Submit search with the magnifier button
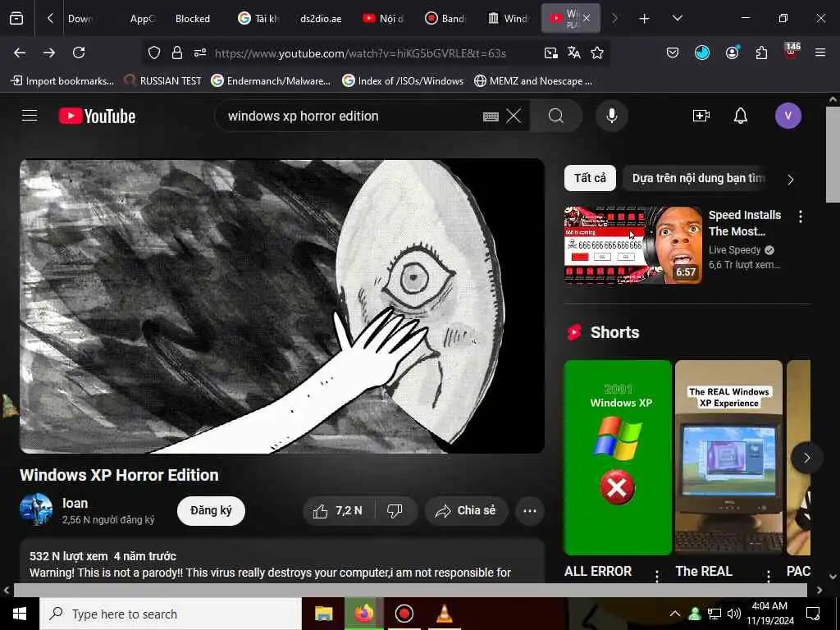840x630 pixels. pyautogui.click(x=556, y=116)
